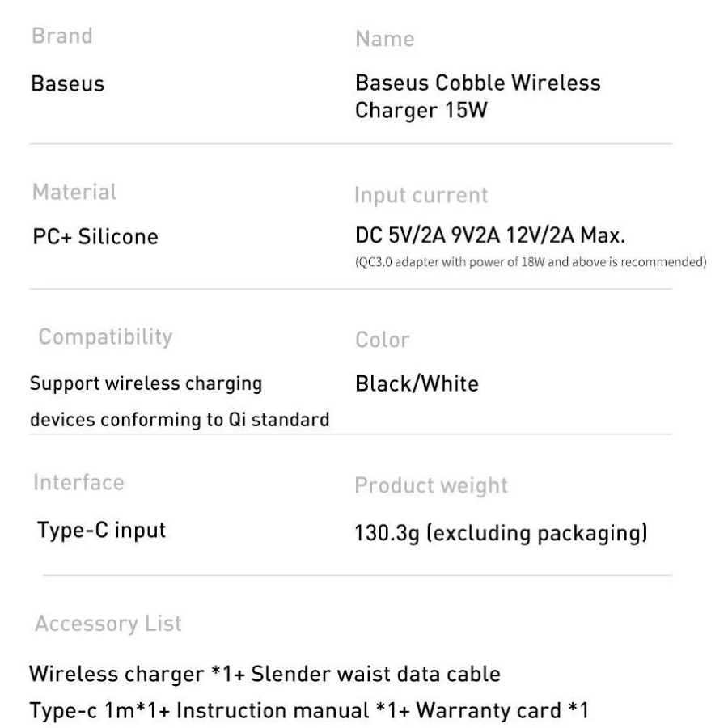The height and width of the screenshot is (728, 728).
Task: Click the Accessory List heading label
Action: tap(108, 624)
